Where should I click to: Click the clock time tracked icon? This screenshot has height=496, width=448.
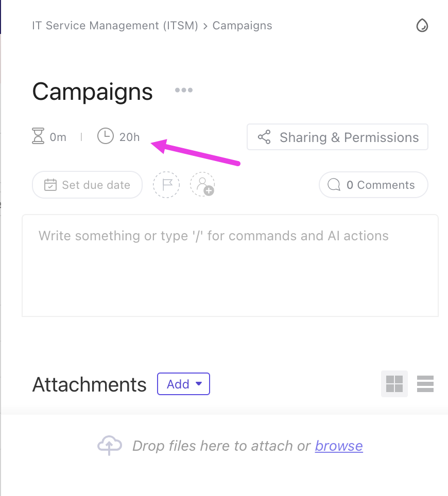[105, 137]
